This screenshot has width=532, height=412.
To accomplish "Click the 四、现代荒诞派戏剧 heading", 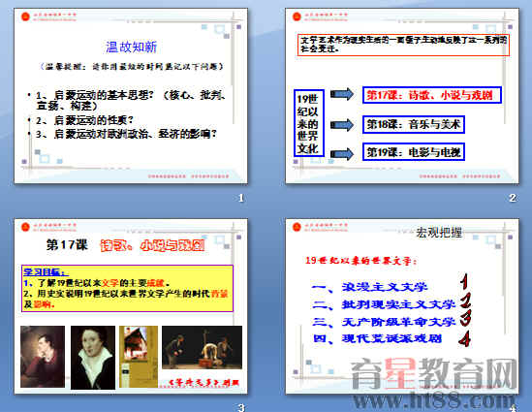I will 377,338.
